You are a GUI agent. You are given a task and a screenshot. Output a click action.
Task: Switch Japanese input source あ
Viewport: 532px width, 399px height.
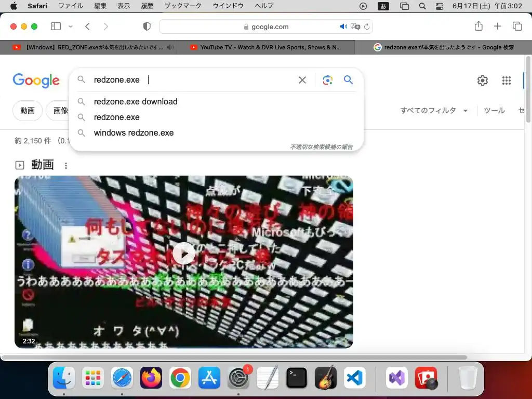click(383, 6)
